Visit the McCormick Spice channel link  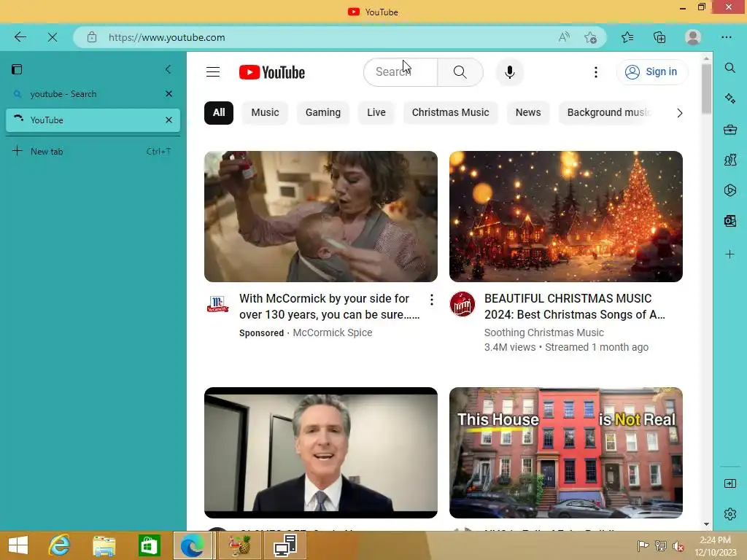pos(333,332)
